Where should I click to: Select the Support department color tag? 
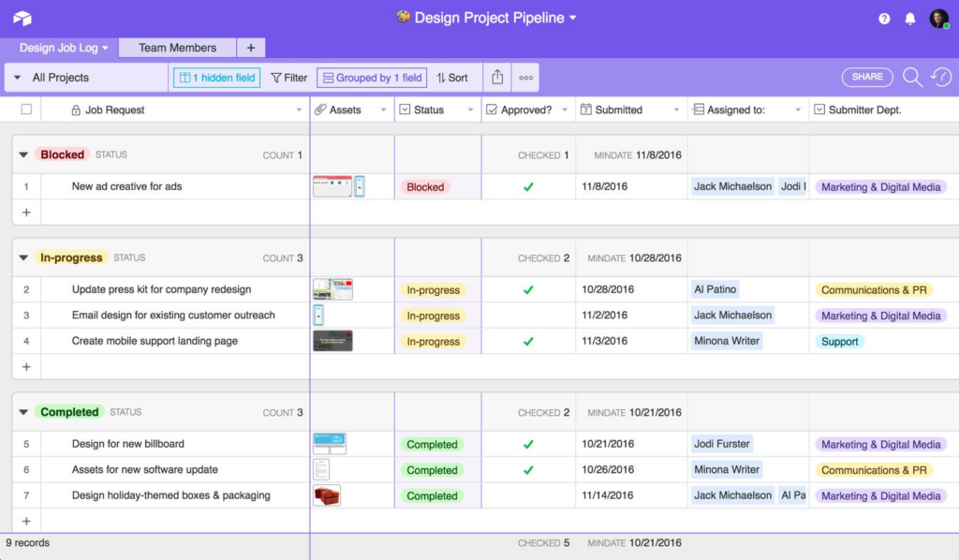pos(839,341)
